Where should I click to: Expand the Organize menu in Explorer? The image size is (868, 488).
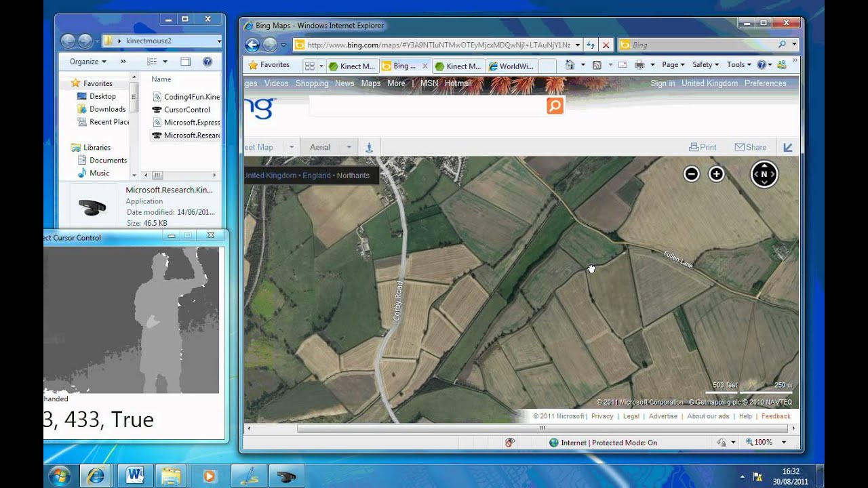[x=87, y=62]
